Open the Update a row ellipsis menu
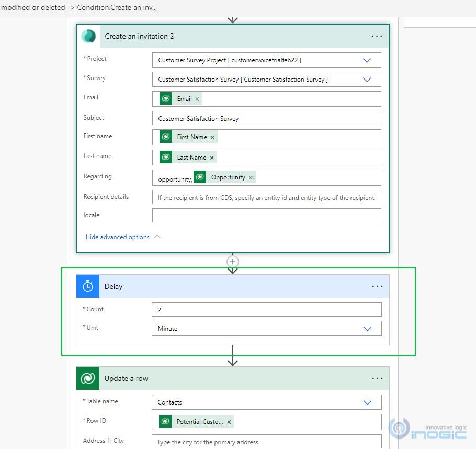The height and width of the screenshot is (449, 476). point(377,378)
